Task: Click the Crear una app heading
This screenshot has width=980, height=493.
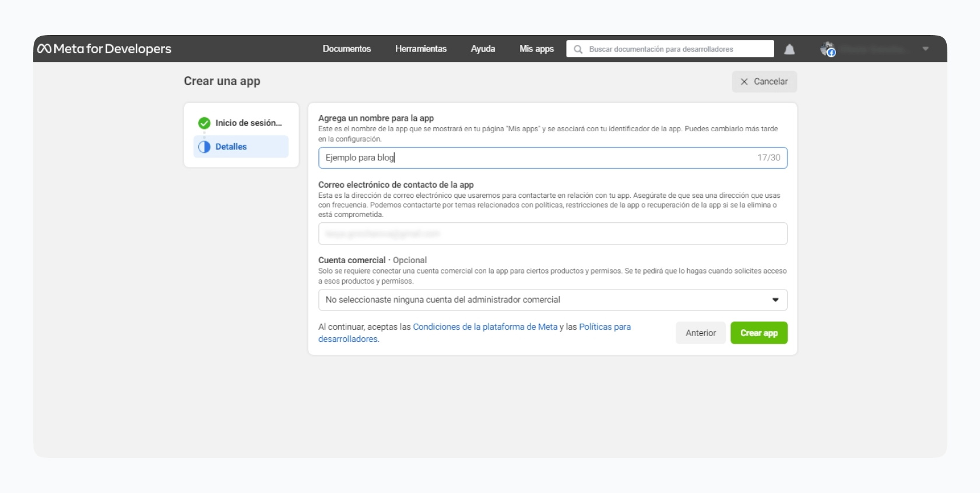Action: pos(222,81)
